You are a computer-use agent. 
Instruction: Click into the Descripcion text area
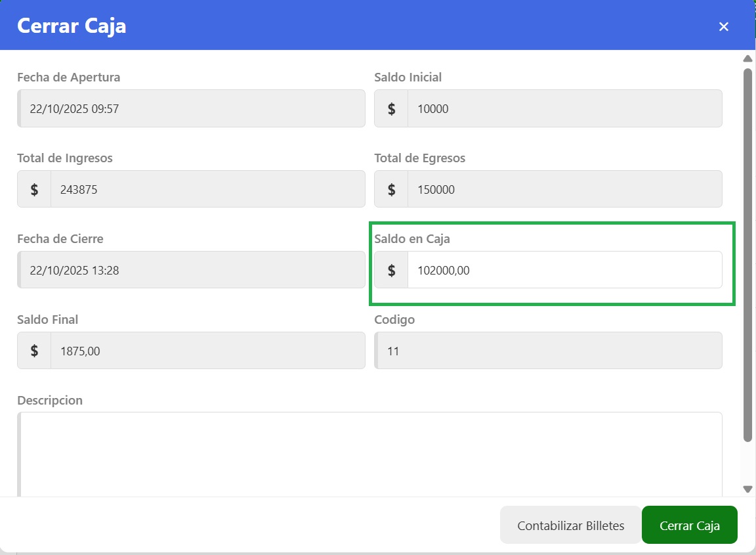(x=371, y=453)
